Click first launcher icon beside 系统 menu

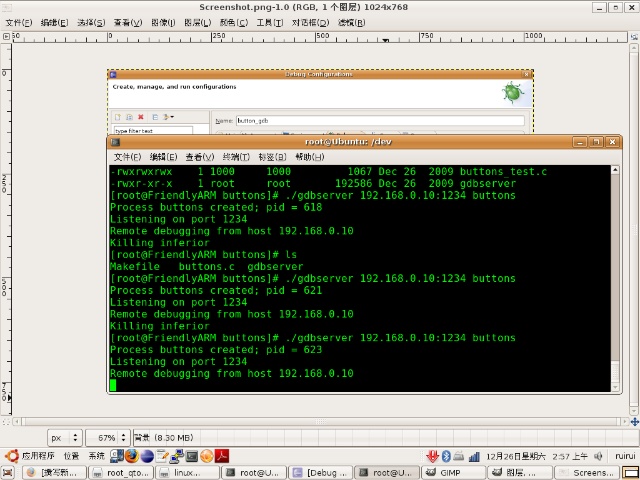(117, 456)
